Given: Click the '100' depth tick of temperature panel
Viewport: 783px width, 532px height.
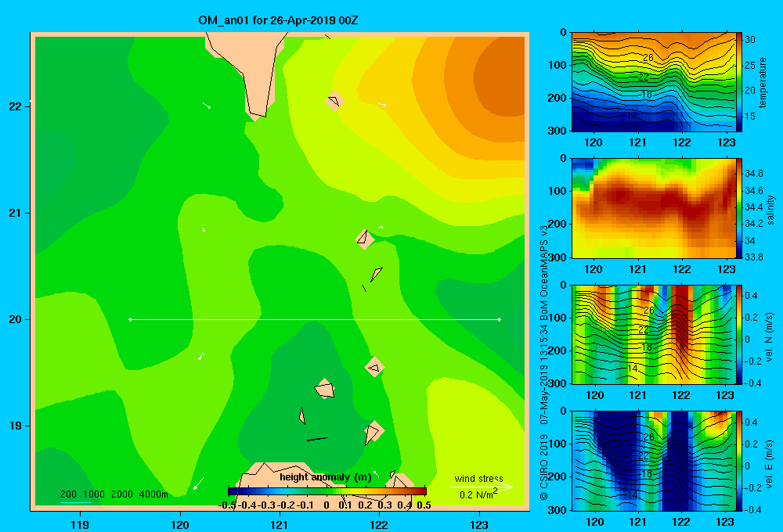Looking at the screenshot, I should point(557,65).
